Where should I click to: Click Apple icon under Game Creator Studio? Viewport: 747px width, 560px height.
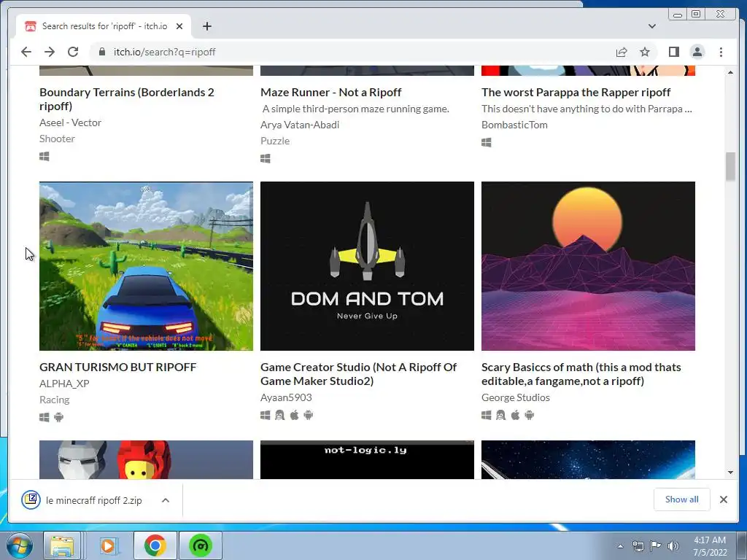[295, 415]
